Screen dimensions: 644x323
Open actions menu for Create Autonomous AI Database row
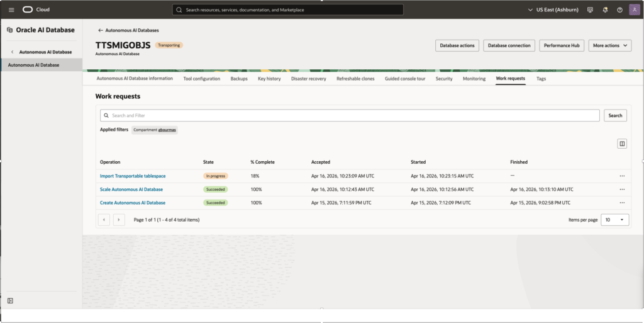[x=622, y=203]
